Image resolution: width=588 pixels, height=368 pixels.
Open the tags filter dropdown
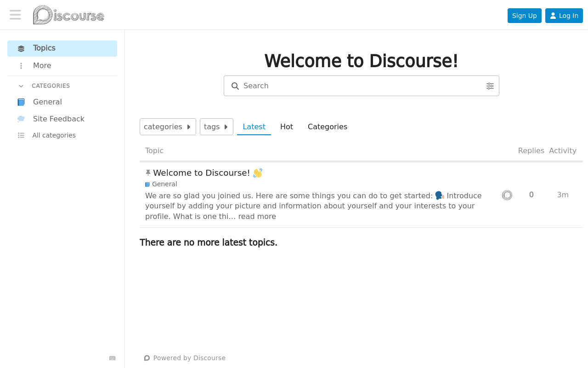point(216,127)
